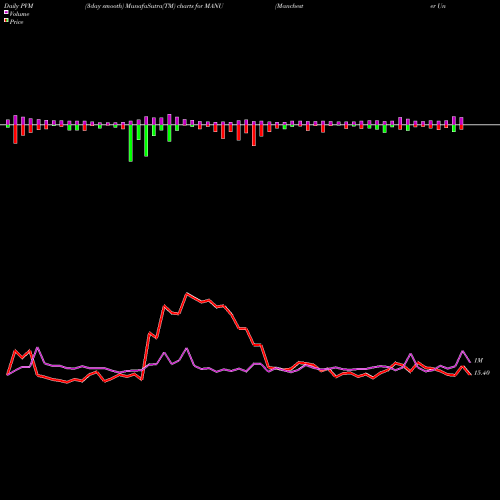Click the 'Daily PVM' title text
The width and height of the screenshot is (500, 500).
tap(19, 6)
